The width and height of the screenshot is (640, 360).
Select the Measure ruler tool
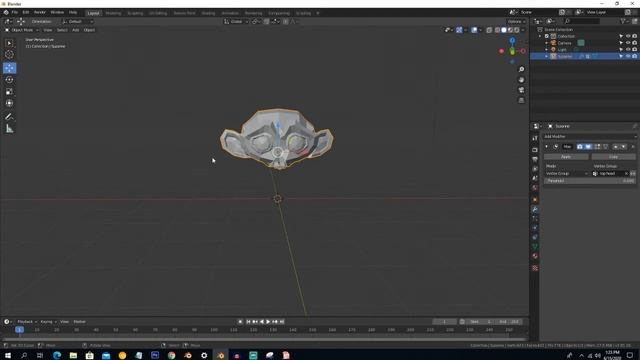tap(9, 129)
